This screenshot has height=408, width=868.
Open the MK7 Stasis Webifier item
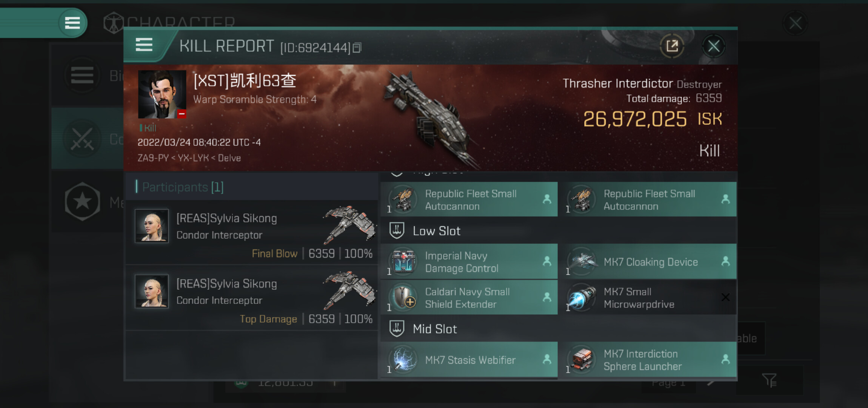click(x=469, y=360)
